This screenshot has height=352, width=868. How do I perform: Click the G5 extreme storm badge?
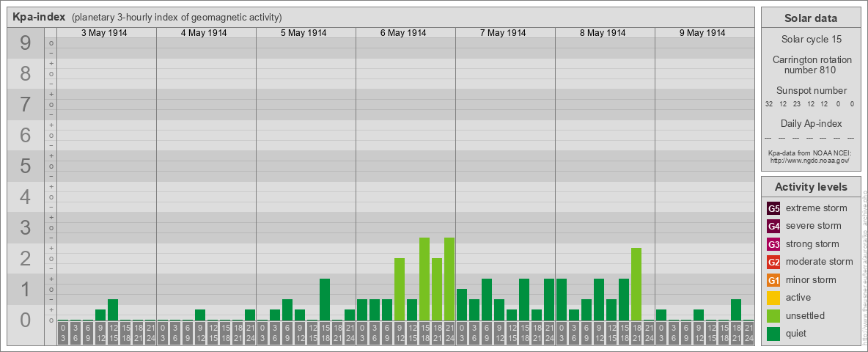[773, 209]
